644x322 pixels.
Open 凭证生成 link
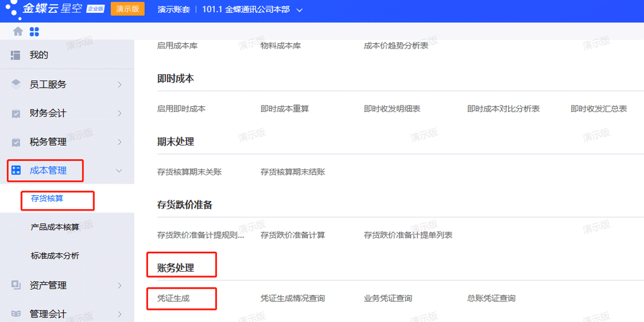pos(173,299)
